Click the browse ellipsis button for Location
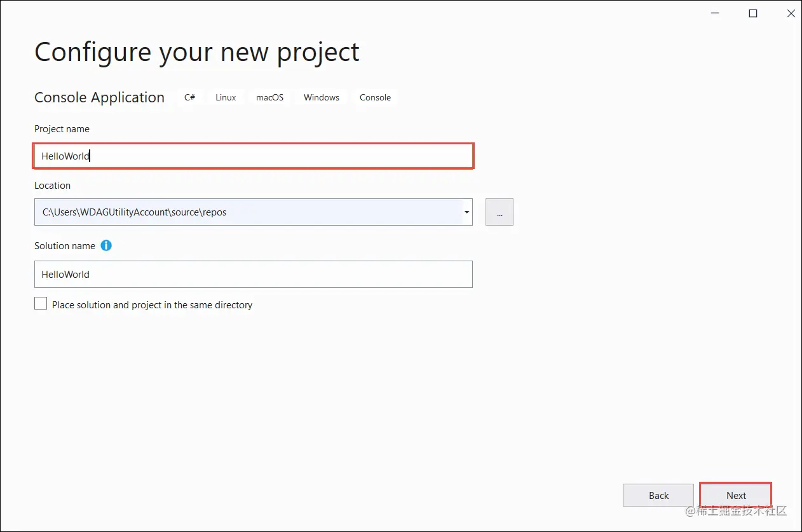This screenshot has height=532, width=802. coord(499,212)
